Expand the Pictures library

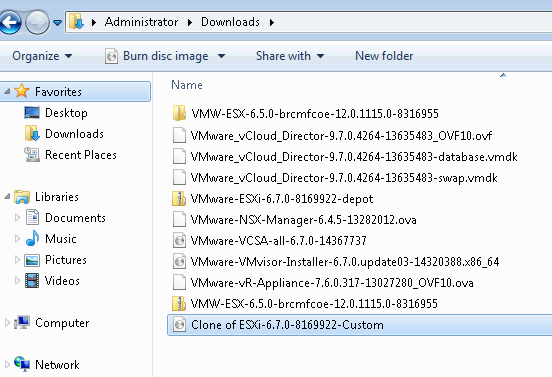[x=17, y=260]
